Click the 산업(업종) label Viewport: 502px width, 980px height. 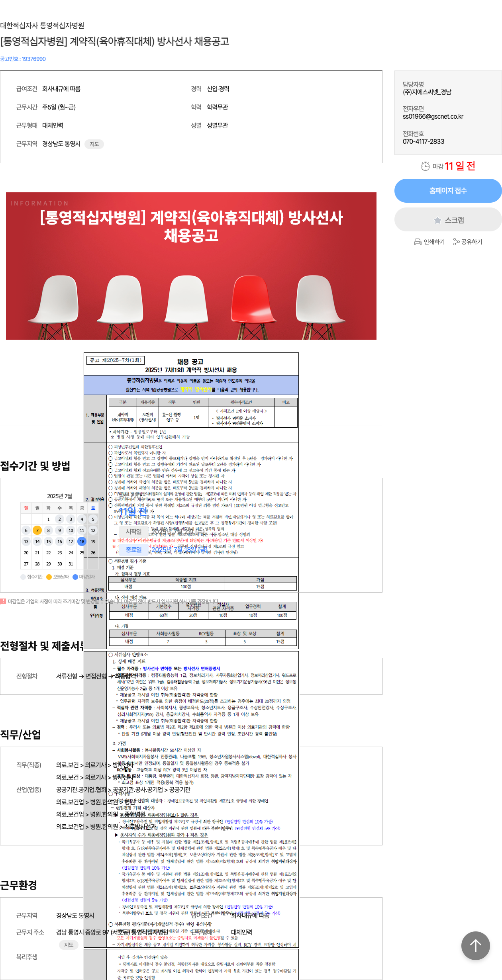29,790
